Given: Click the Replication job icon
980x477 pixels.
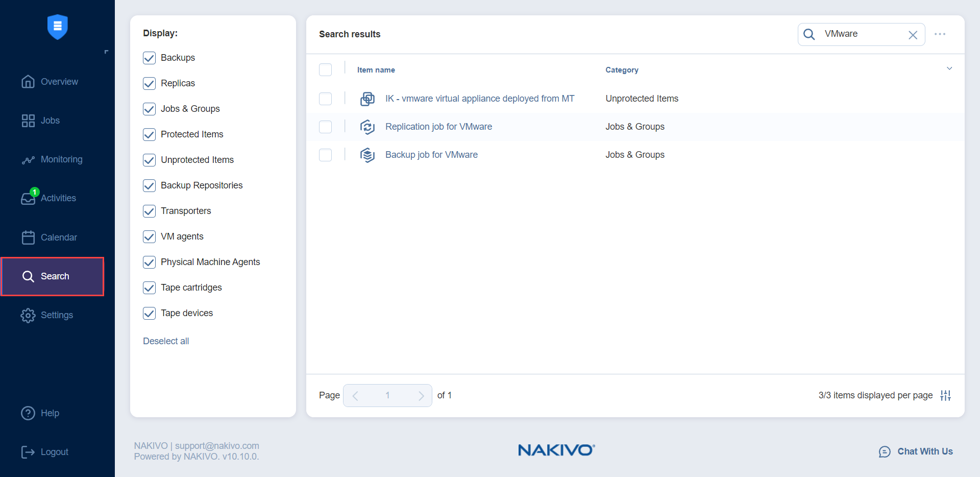Looking at the screenshot, I should point(367,127).
